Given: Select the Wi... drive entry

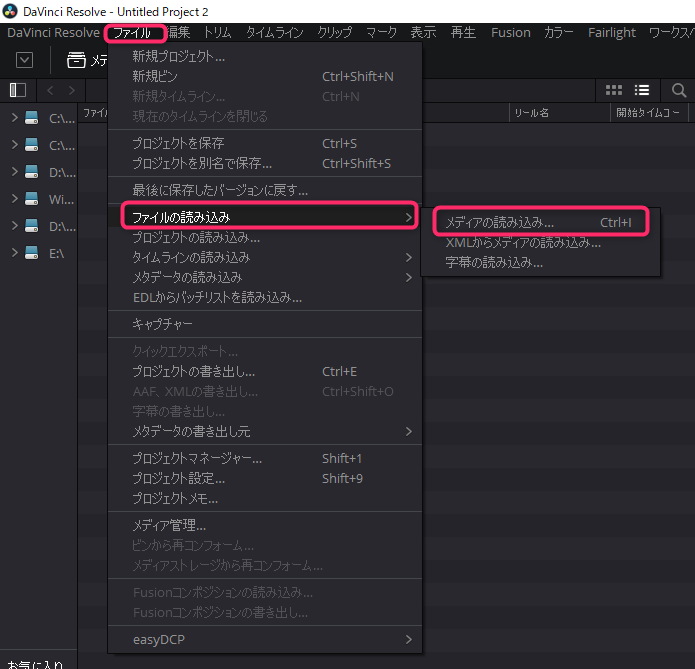Looking at the screenshot, I should [x=49, y=199].
